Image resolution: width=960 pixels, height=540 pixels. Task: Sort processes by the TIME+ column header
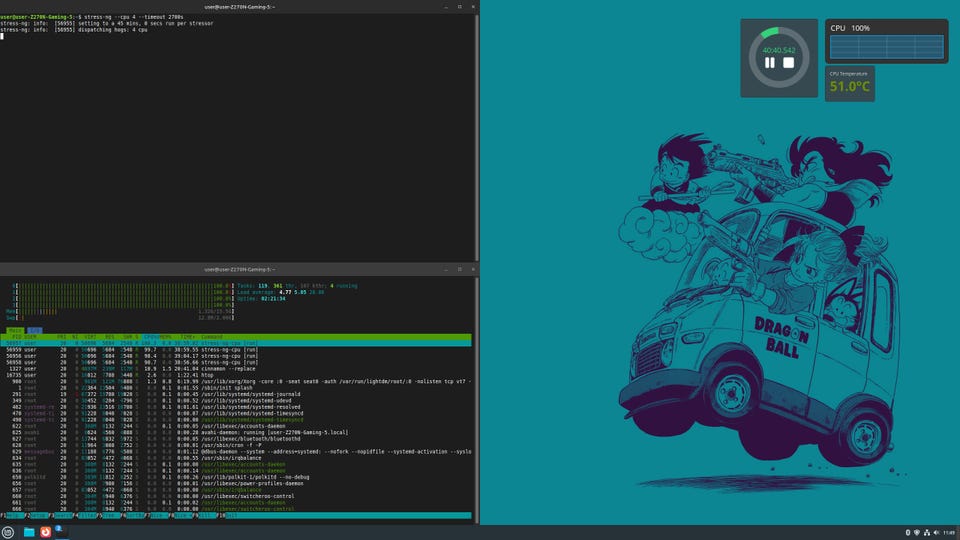(187, 336)
